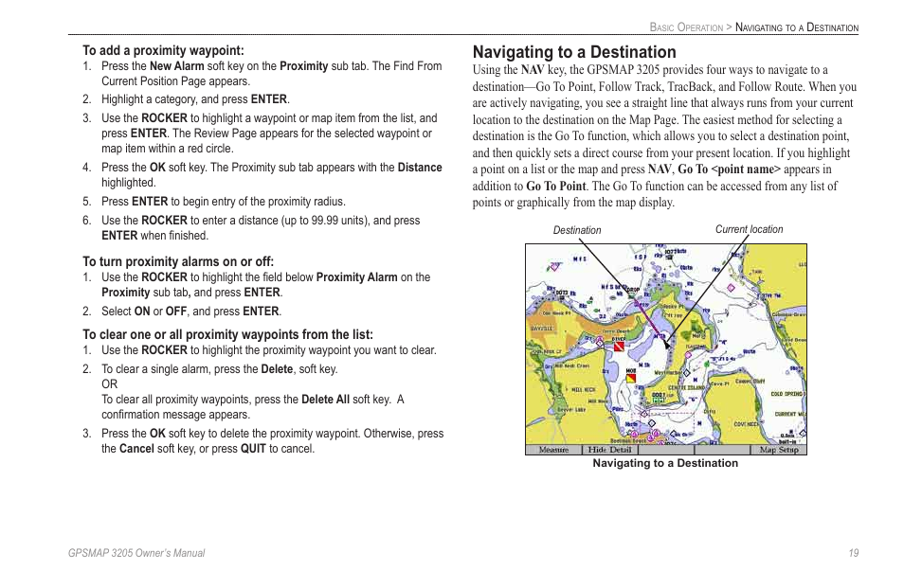This screenshot has width=904, height=588.
Task: Click the 'To add a proximity waypoint:' heading
Action: click(163, 50)
